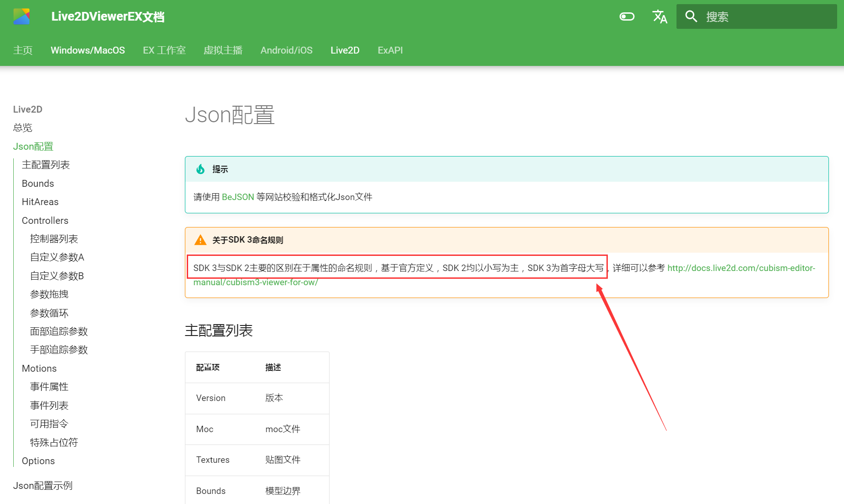Select 自定义参数B in sidebar
The width and height of the screenshot is (844, 504).
(57, 276)
